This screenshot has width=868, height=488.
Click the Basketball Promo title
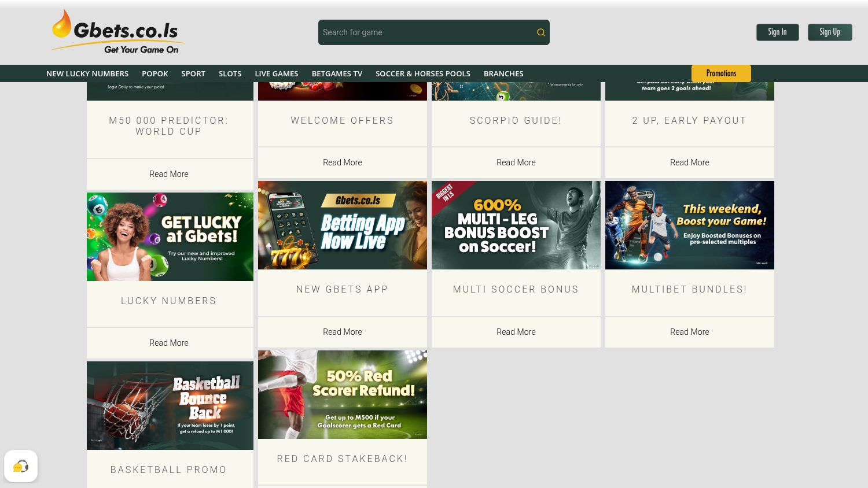point(169,469)
